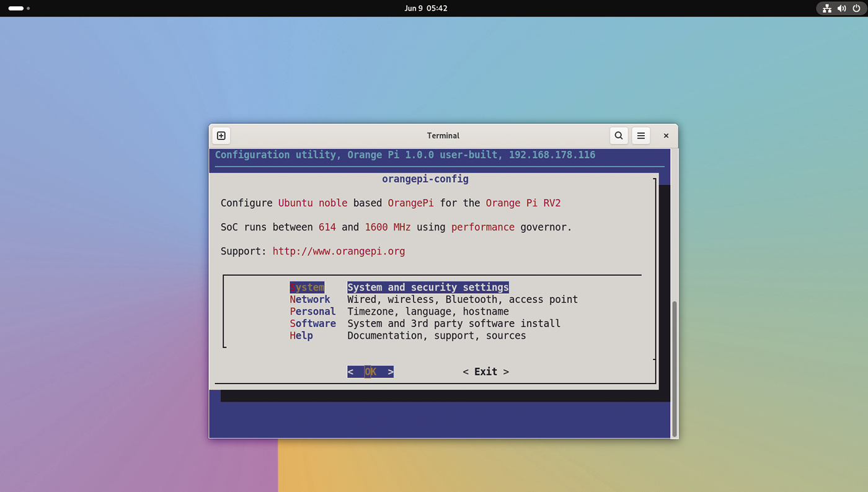Open the orangepi.org support link
The width and height of the screenshot is (868, 492).
coord(339,251)
